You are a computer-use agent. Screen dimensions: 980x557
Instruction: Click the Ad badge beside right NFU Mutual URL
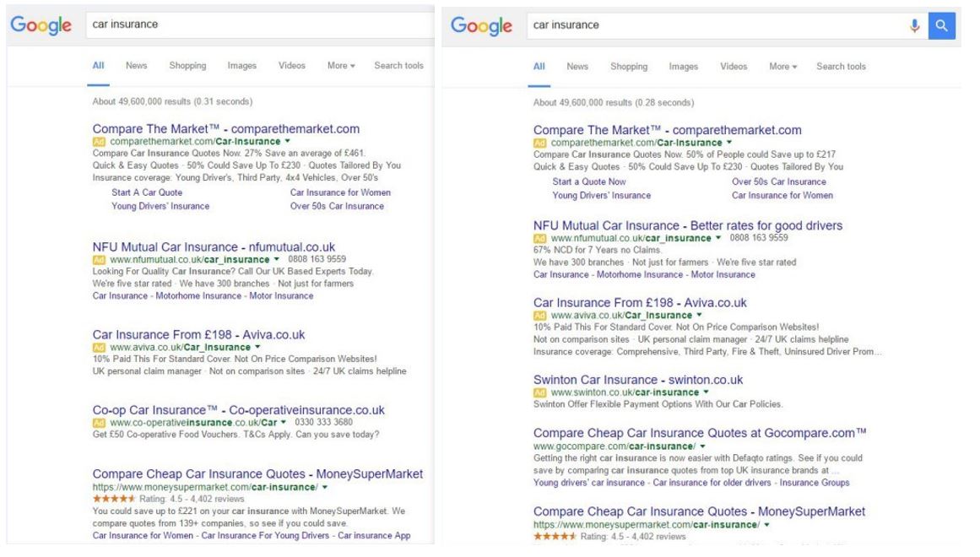(x=539, y=238)
